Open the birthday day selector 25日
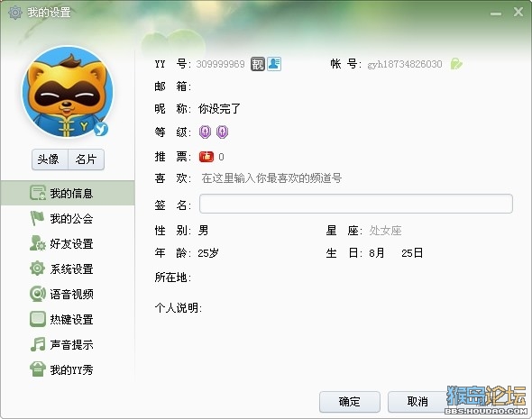The height and width of the screenshot is (419, 532). coord(412,253)
